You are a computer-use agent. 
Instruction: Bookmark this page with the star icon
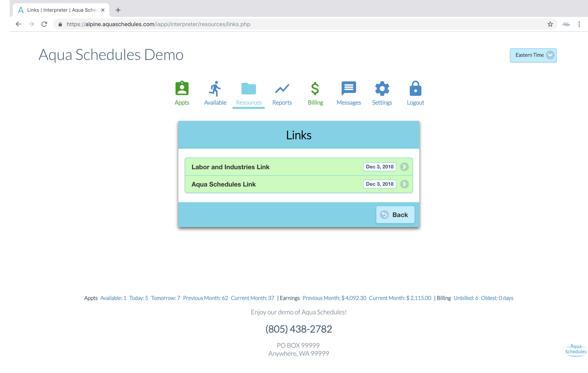tap(550, 24)
